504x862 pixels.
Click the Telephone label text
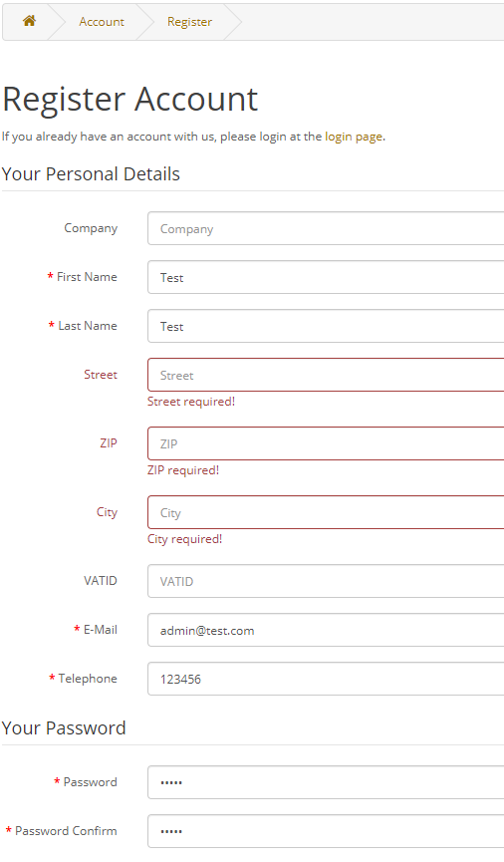(88, 679)
